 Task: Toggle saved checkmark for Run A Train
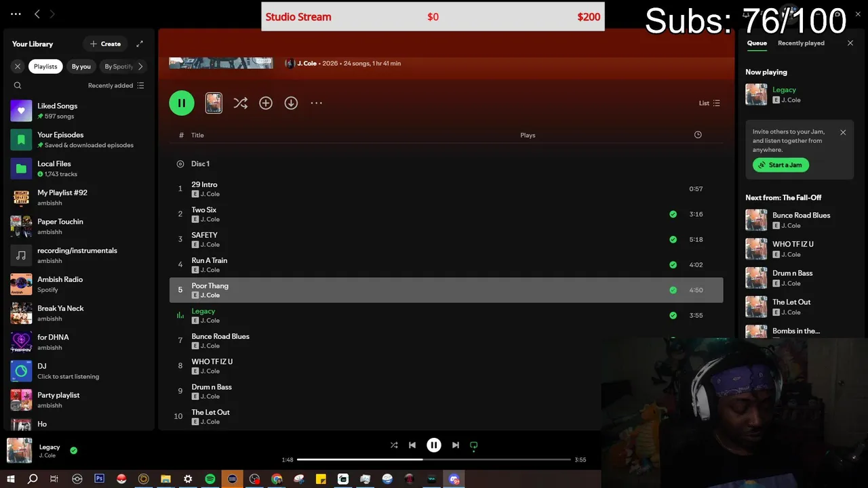(x=673, y=265)
